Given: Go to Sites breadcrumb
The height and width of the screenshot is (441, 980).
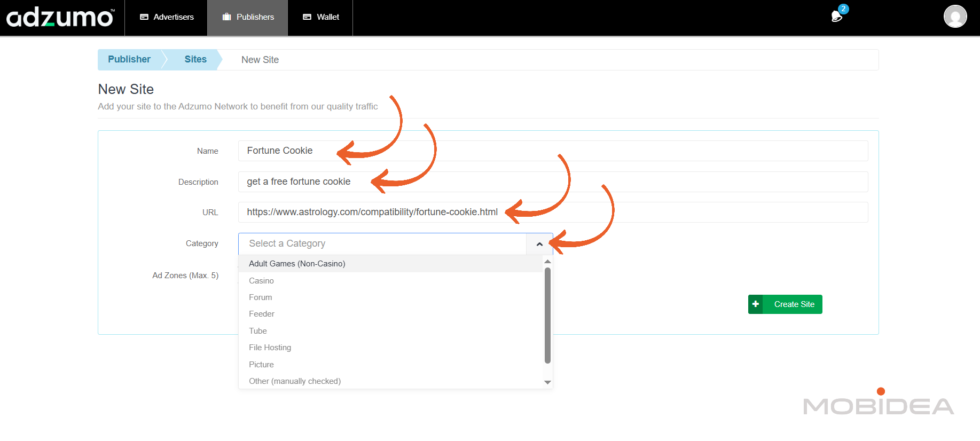Looking at the screenshot, I should 195,59.
